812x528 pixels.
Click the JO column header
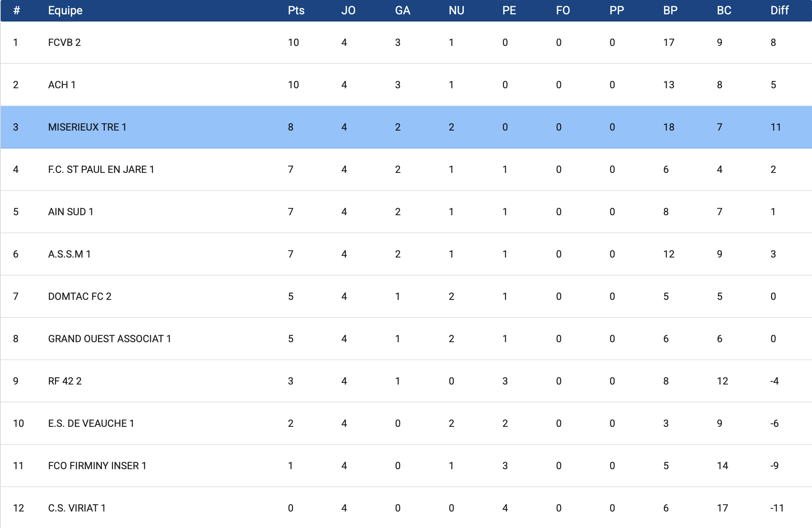(348, 10)
